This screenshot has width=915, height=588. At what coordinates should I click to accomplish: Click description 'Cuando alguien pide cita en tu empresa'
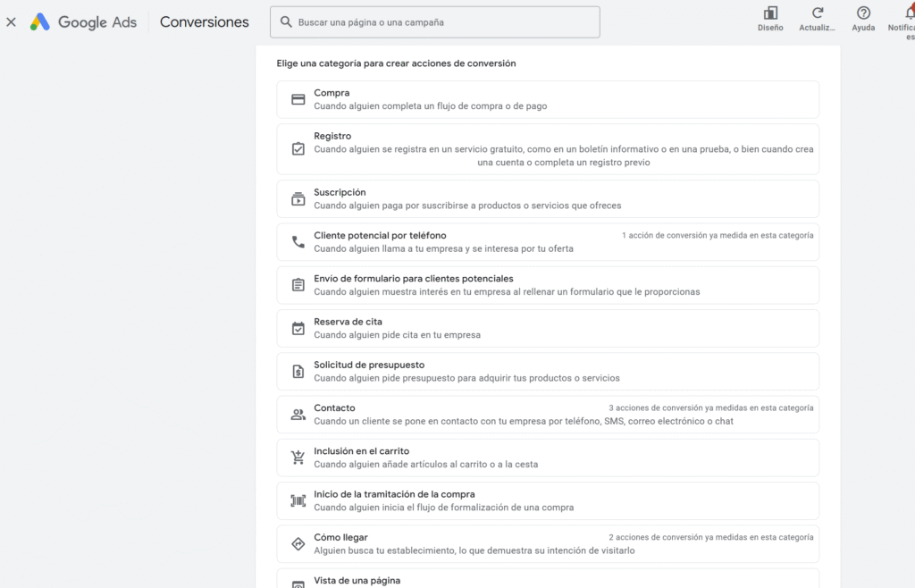pos(398,335)
